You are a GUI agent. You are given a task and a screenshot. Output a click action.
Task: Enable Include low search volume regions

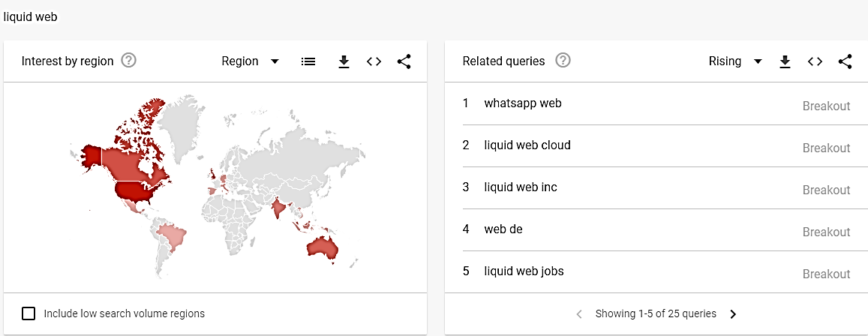29,313
